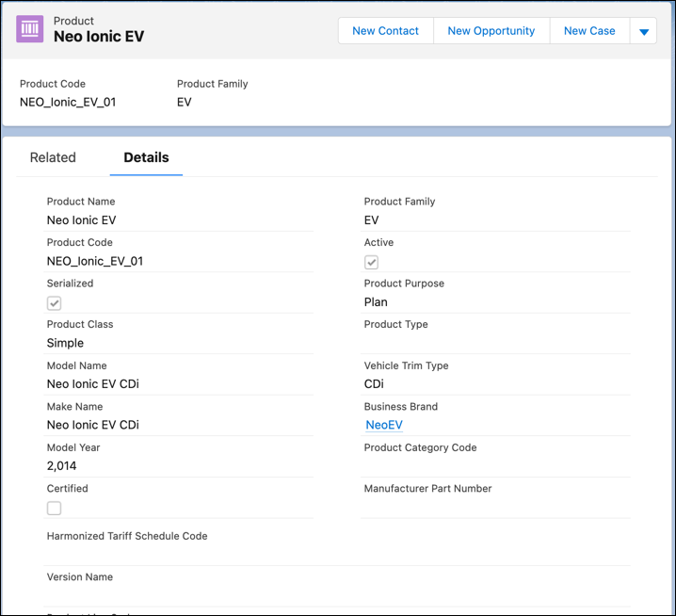Screen dimensions: 676x616
Task: Click Make Name value Neo Ionic EV CDi
Action: click(x=92, y=425)
